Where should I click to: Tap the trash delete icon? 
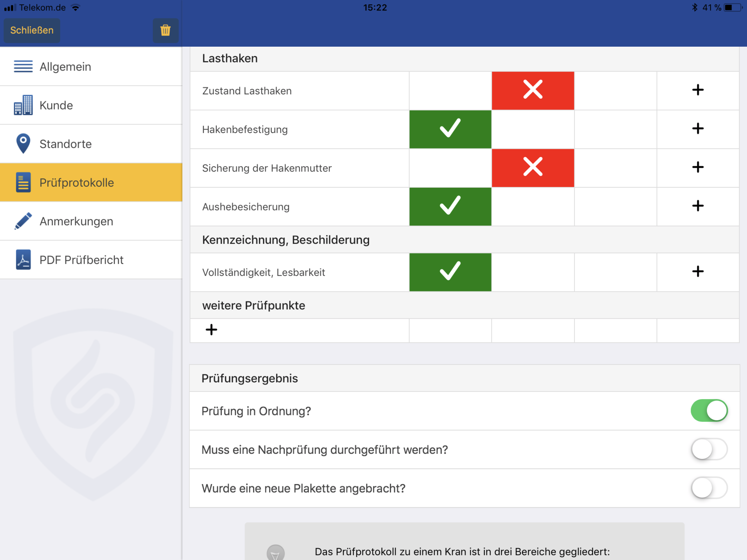point(166,30)
